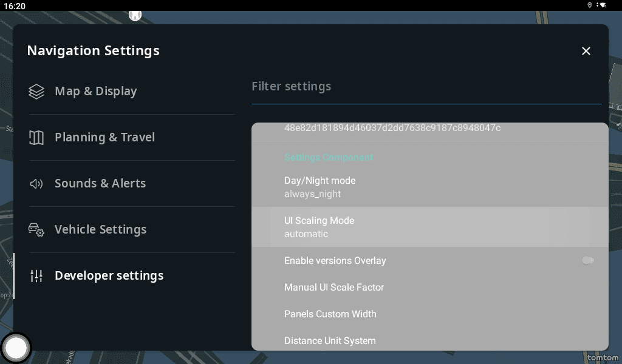622x364 pixels.
Task: Close the Navigation Settings dialog
Action: tap(586, 51)
